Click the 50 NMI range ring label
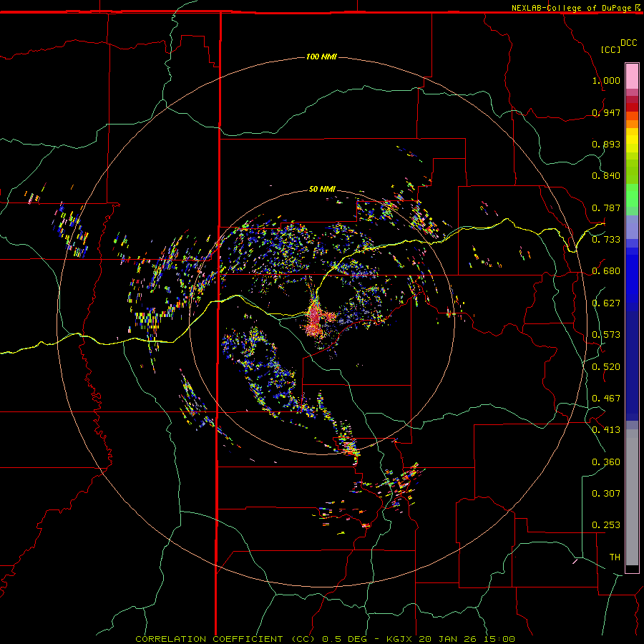Viewport: 644px width, 644px height. pos(322,189)
